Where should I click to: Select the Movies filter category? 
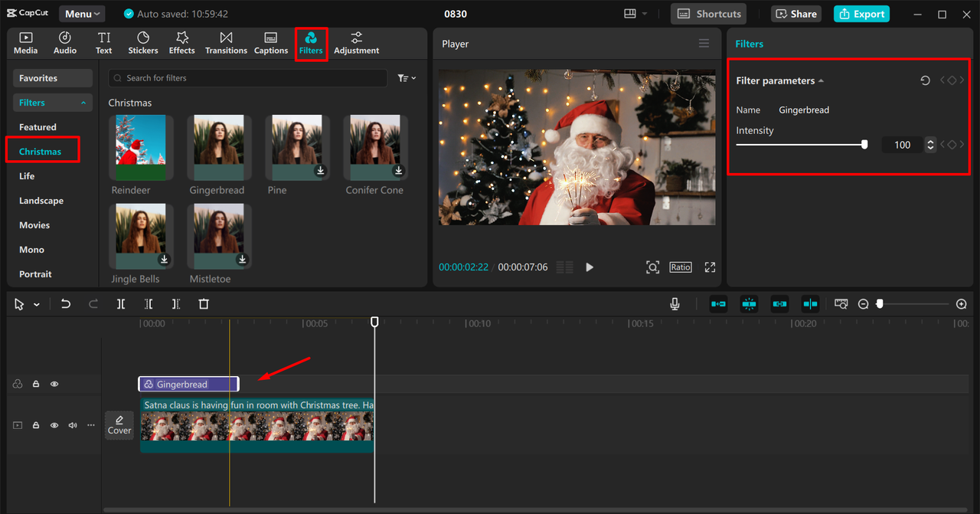34,225
